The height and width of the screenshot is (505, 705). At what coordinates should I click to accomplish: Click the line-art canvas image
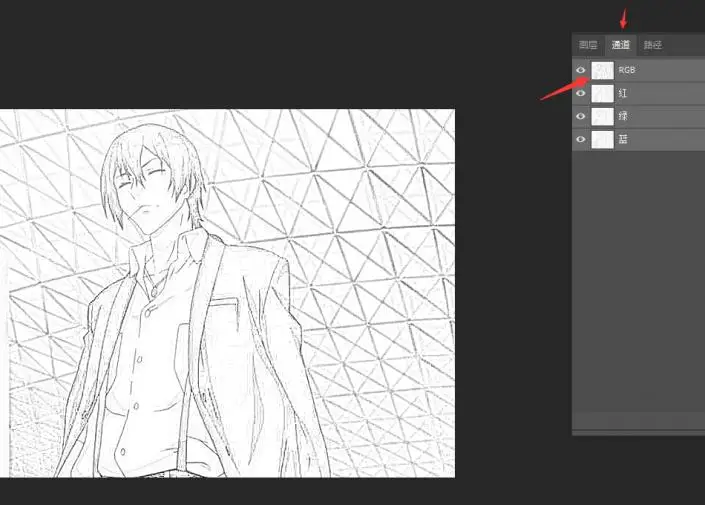[228, 293]
